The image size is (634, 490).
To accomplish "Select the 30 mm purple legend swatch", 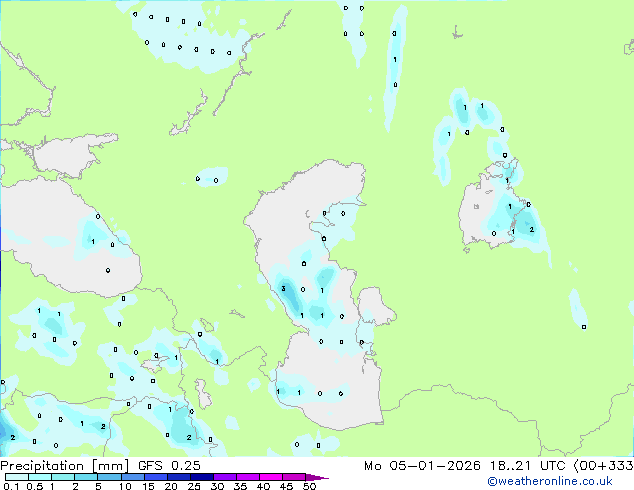I will (224, 477).
